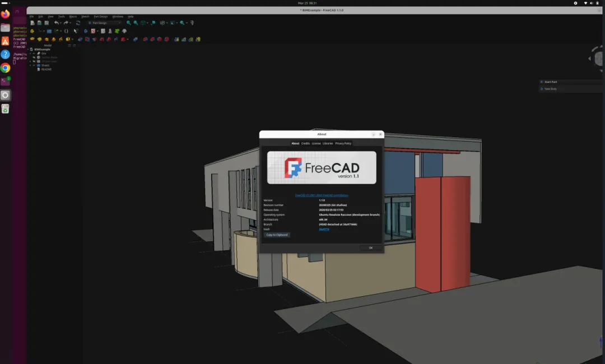Fit all content in view icon
Viewport: 605px width, 364px height.
tap(128, 23)
